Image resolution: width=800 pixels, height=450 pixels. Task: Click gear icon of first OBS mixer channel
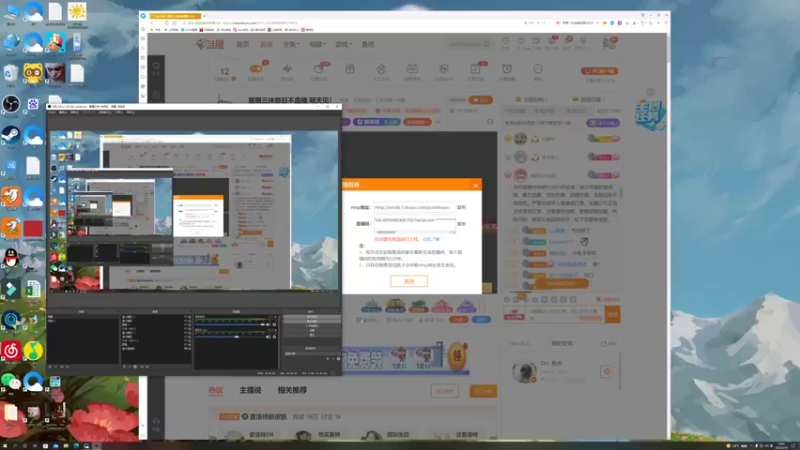274,324
